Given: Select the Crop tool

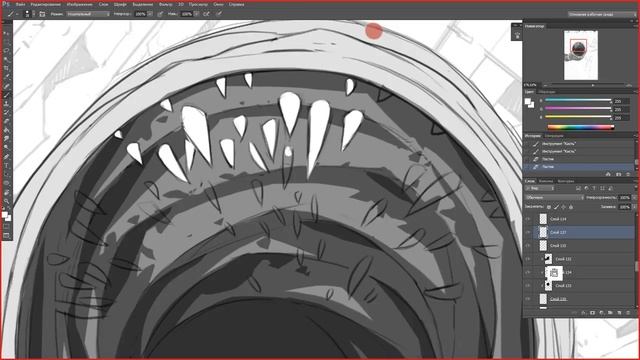Looking at the screenshot, I should [x=6, y=68].
